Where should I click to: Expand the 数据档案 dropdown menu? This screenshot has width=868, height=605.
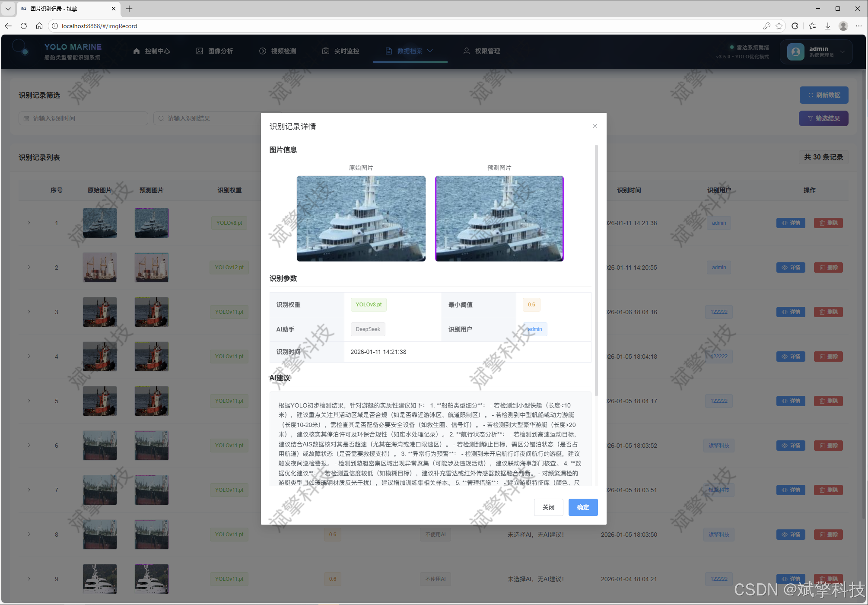click(x=410, y=51)
